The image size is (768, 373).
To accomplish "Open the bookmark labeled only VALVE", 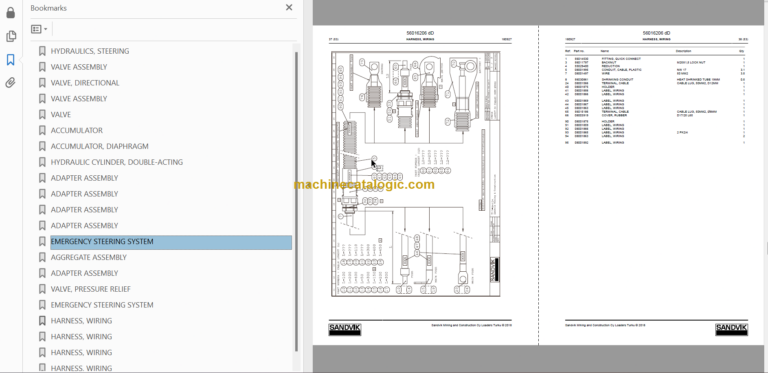I will coord(61,115).
